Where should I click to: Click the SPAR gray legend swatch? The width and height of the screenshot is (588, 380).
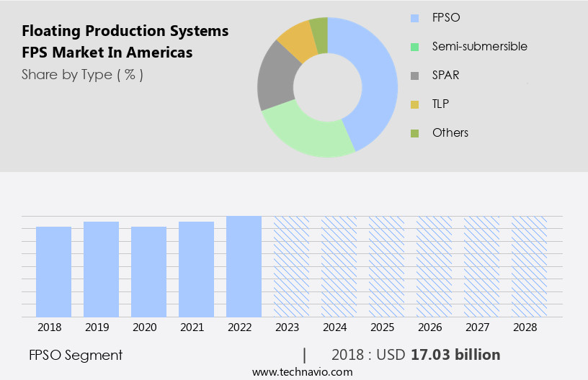point(414,76)
